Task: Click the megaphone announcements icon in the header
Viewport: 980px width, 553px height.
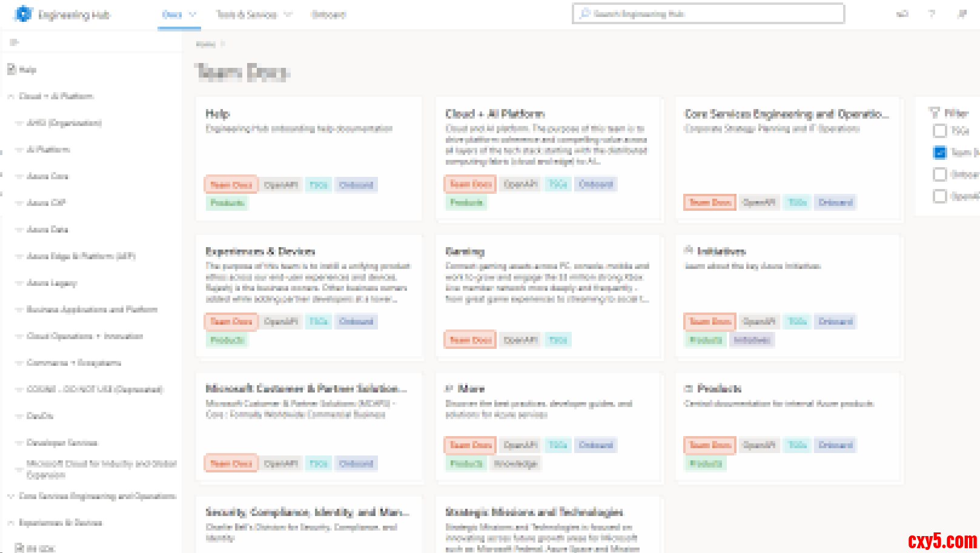Action: coord(902,14)
